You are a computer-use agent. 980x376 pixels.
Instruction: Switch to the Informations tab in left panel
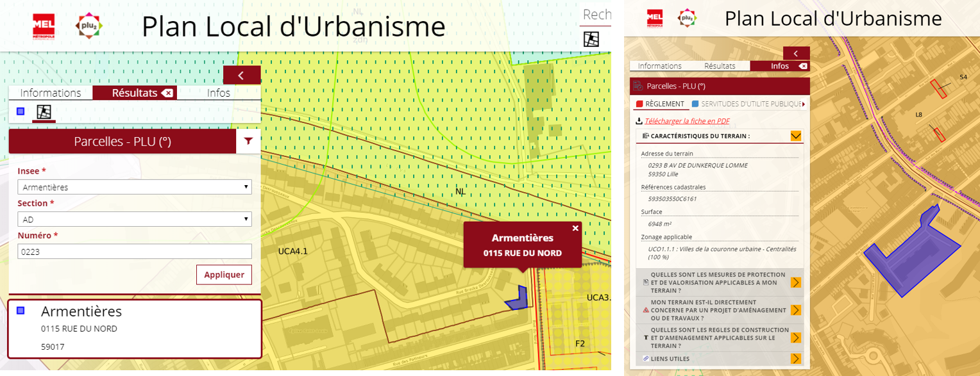51,93
